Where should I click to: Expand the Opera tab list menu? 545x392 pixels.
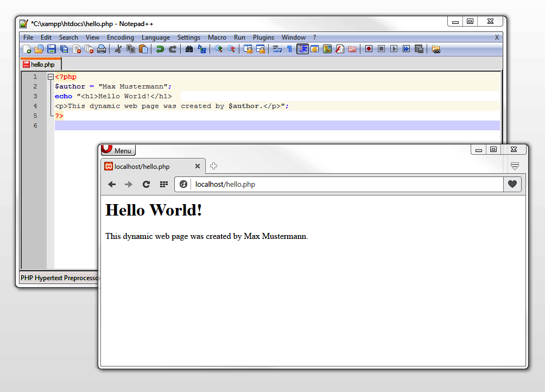tap(515, 166)
